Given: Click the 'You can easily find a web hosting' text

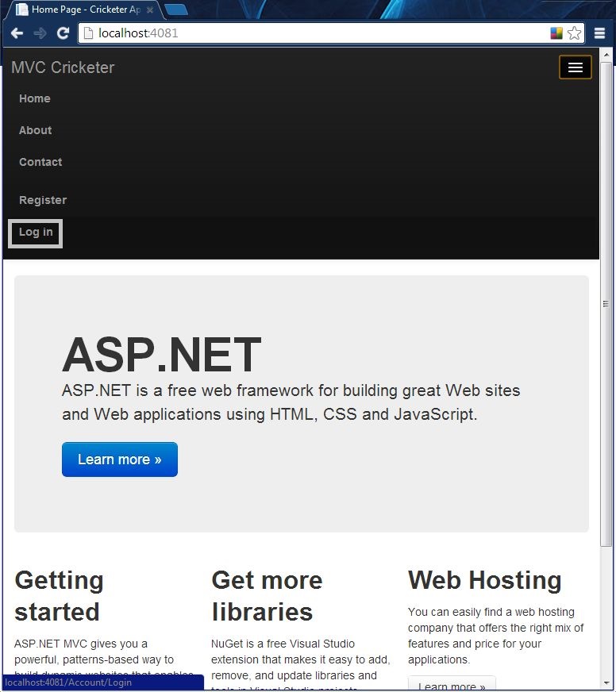Looking at the screenshot, I should coord(495,636).
